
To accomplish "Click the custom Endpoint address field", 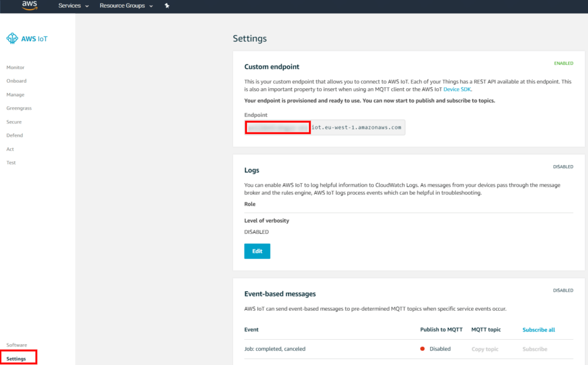I will click(x=325, y=128).
